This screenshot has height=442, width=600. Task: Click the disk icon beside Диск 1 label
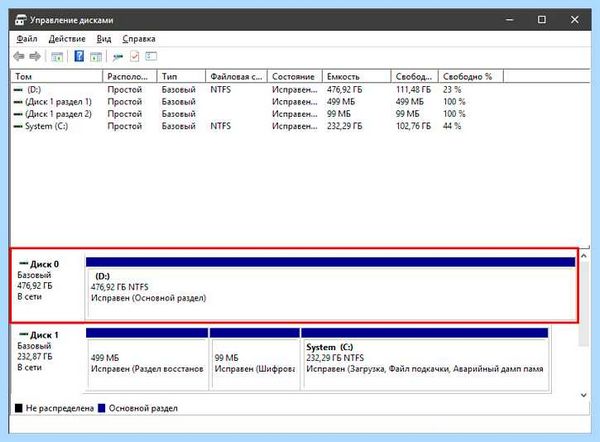pyautogui.click(x=24, y=334)
